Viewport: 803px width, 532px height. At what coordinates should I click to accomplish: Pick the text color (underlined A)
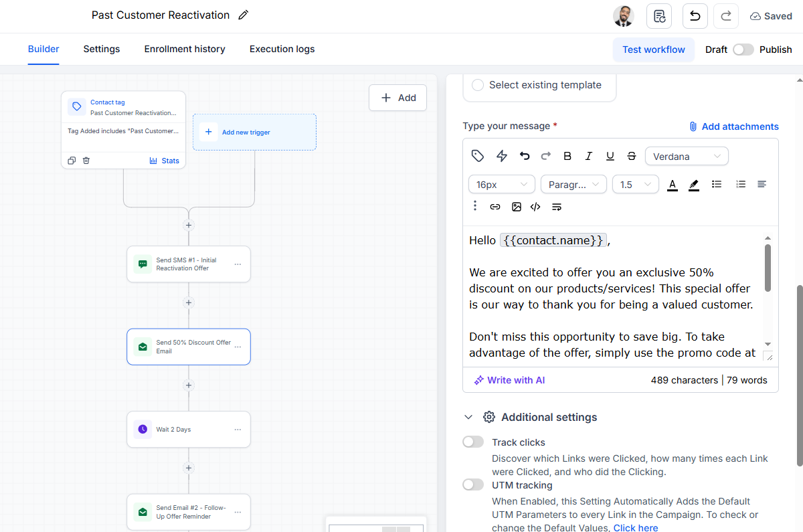pyautogui.click(x=673, y=184)
